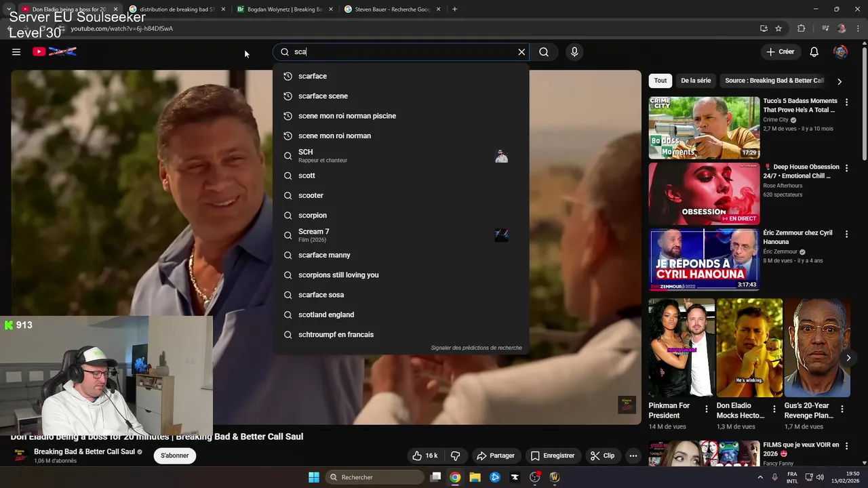Go to the YouTube home logo

(x=54, y=52)
